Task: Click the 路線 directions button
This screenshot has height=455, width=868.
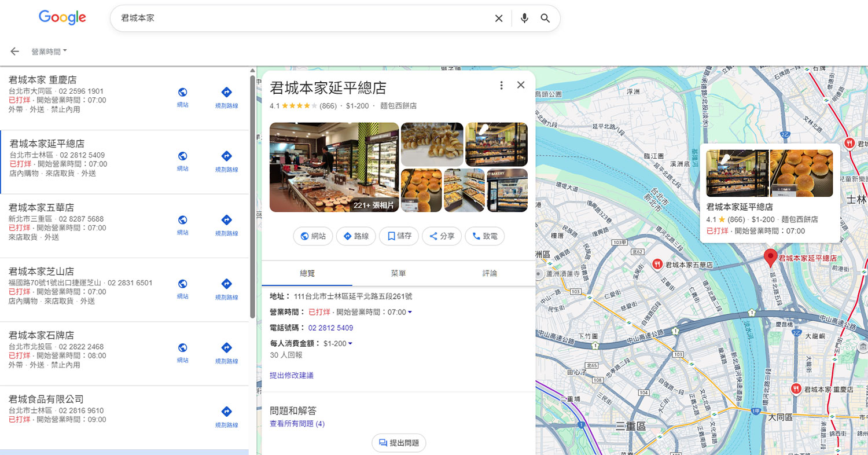Action: pyautogui.click(x=356, y=236)
